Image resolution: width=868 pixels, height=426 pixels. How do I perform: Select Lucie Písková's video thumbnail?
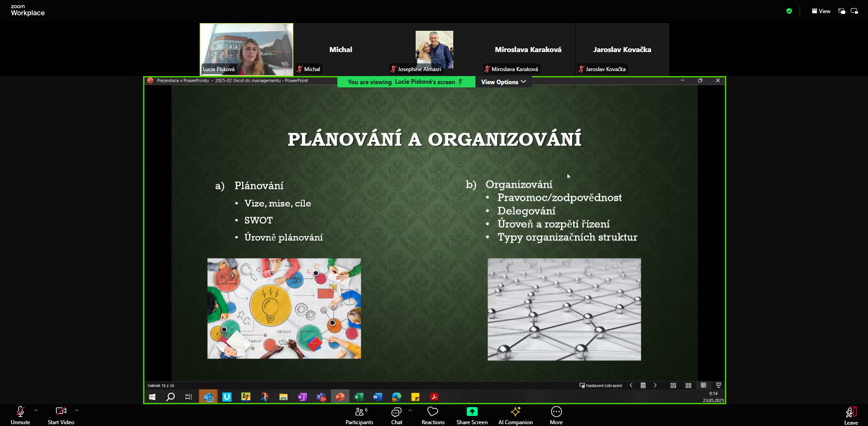point(246,49)
